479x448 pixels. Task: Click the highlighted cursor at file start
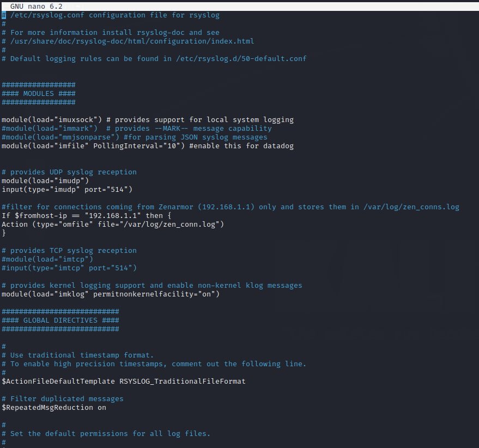4,15
